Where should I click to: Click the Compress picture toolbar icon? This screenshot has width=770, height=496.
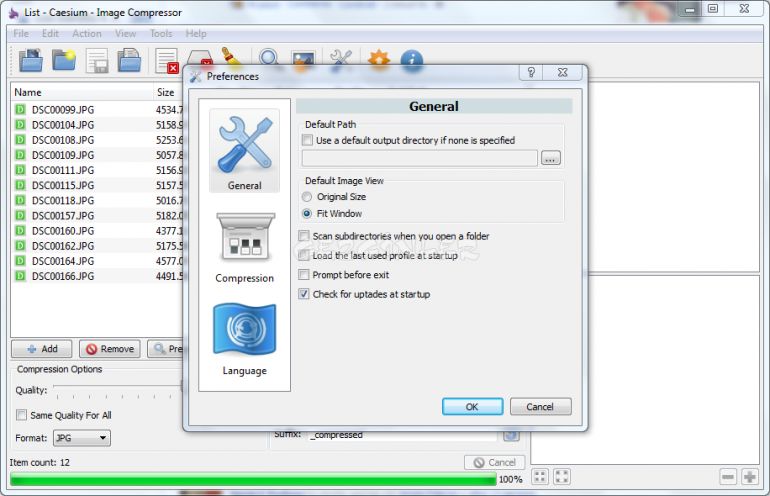[x=303, y=58]
